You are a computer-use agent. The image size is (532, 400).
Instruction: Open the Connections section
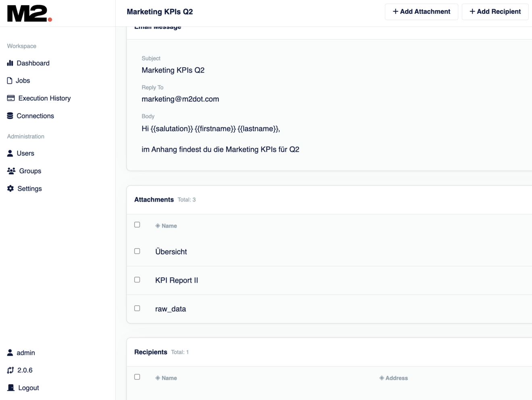tap(35, 116)
